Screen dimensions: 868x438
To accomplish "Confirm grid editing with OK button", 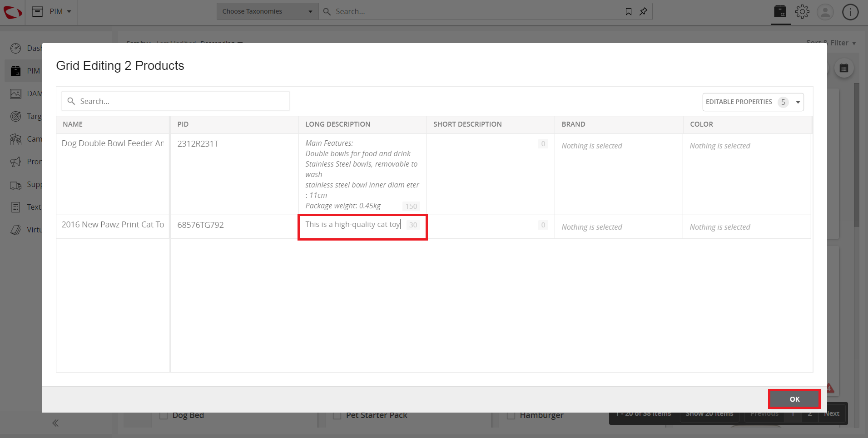I will coord(794,399).
